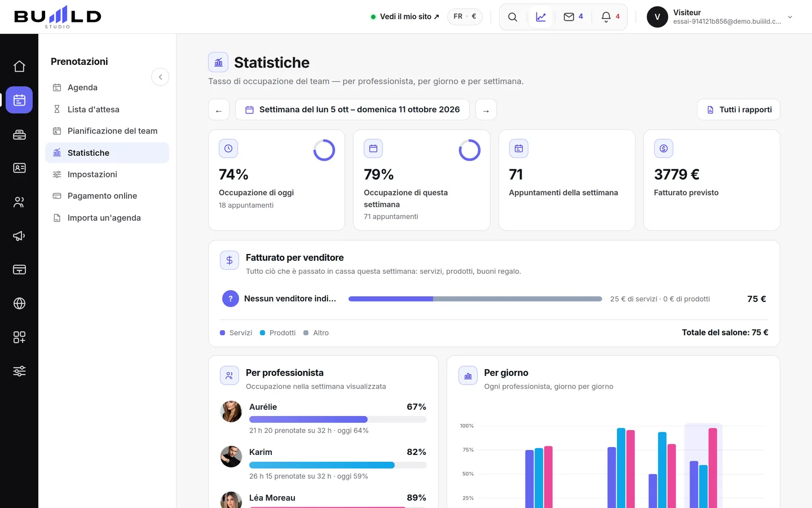The height and width of the screenshot is (508, 812).
Task: Click the Servizi legend entry
Action: click(x=236, y=333)
